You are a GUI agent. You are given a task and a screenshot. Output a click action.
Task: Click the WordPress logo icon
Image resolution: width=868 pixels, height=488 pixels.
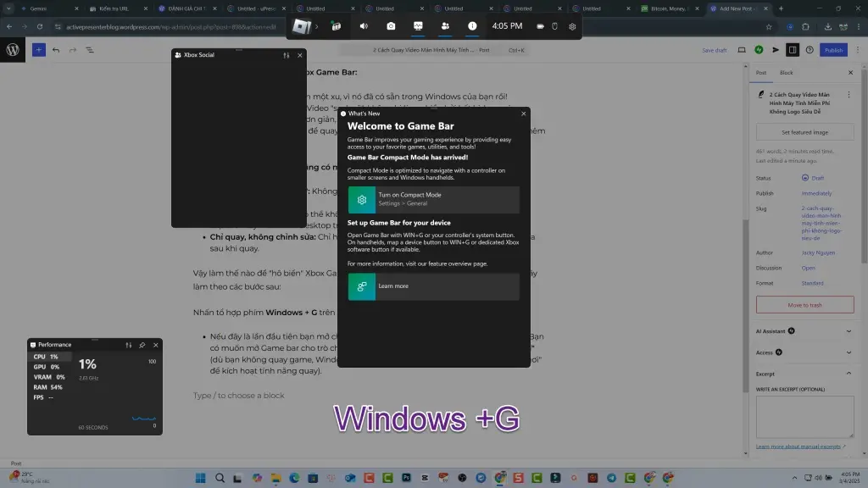pyautogui.click(x=13, y=50)
